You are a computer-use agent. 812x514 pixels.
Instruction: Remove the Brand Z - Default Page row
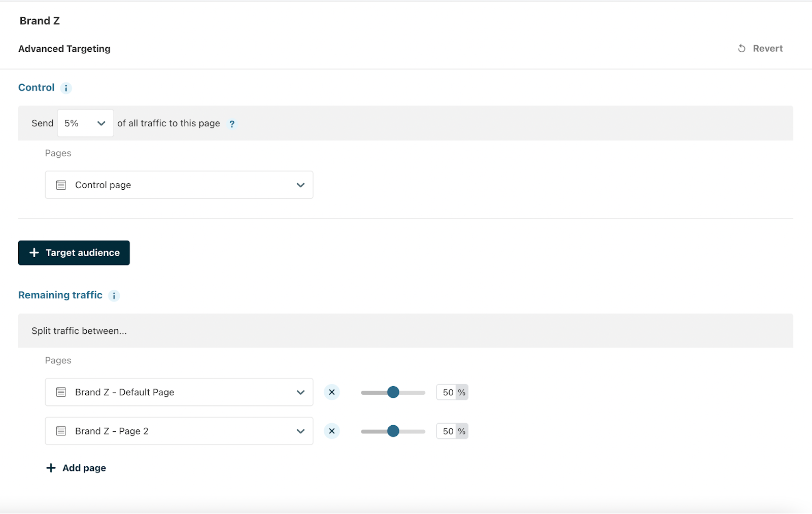tap(331, 392)
